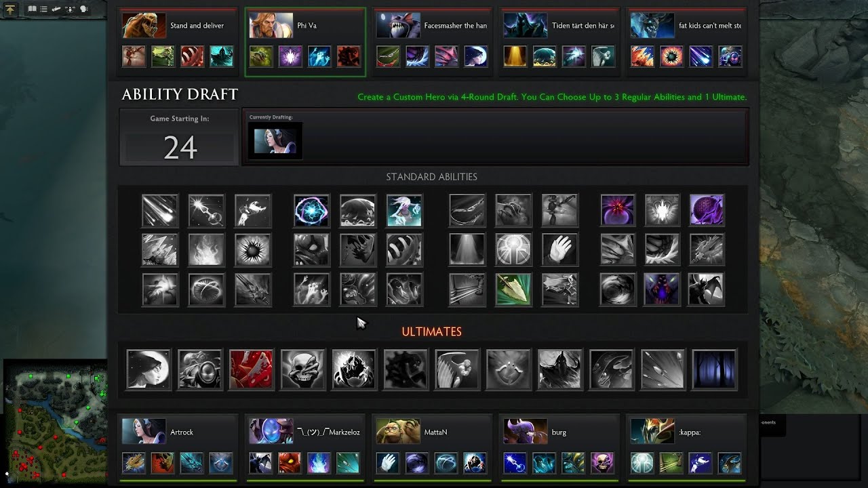Select the blue energy sphere standard ability
Viewport: 868px width, 488px height.
pos(311,211)
